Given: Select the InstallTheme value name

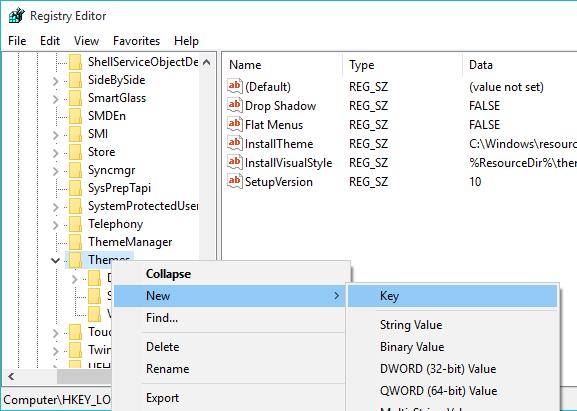Looking at the screenshot, I should pyautogui.click(x=279, y=144).
